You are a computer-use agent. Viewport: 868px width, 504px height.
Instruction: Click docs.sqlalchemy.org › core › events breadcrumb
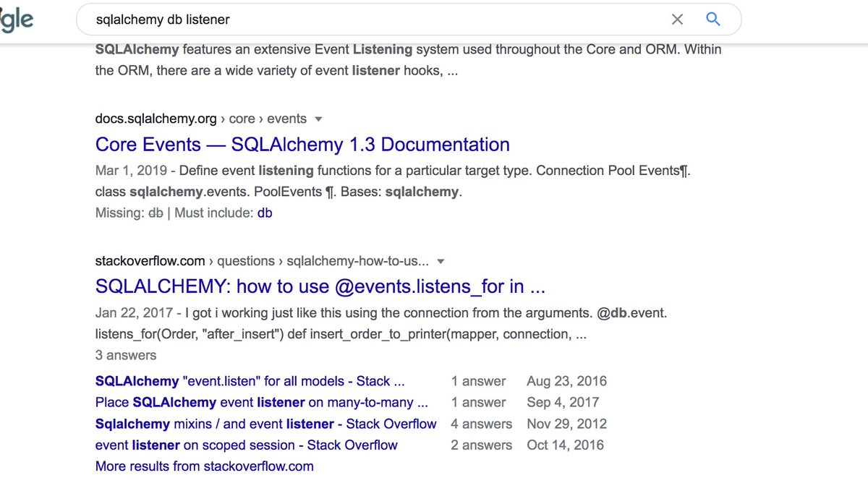tap(201, 119)
